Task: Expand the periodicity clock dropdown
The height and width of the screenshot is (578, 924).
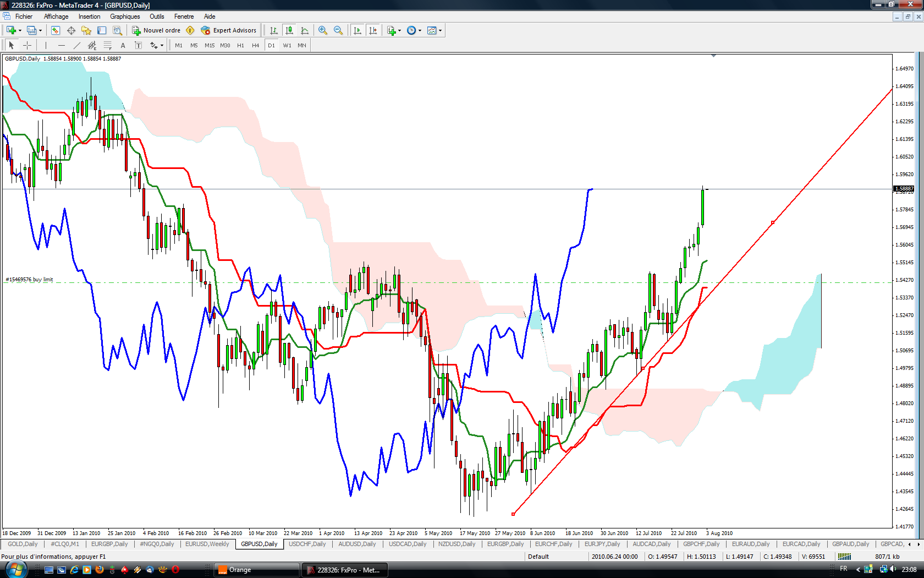Action: point(420,31)
